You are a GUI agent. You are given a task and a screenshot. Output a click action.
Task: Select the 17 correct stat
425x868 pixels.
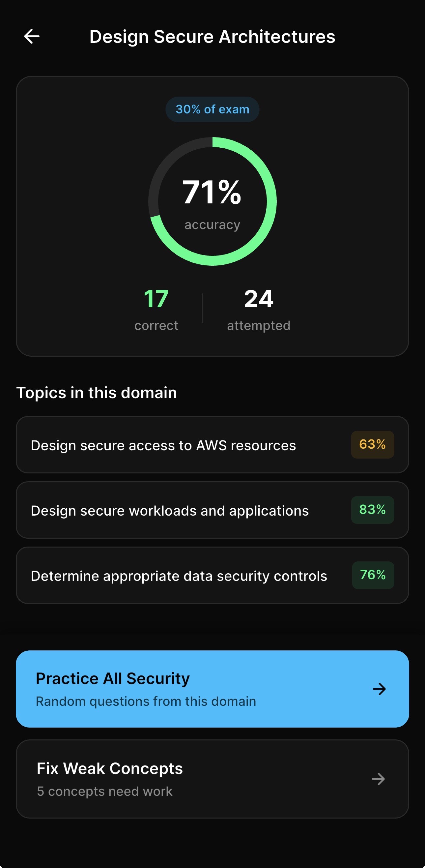tap(156, 308)
